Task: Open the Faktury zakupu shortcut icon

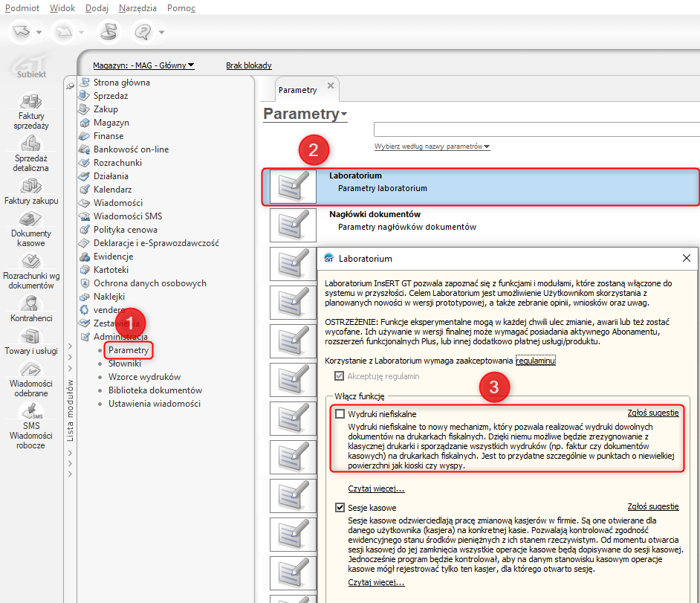Action: click(30, 185)
